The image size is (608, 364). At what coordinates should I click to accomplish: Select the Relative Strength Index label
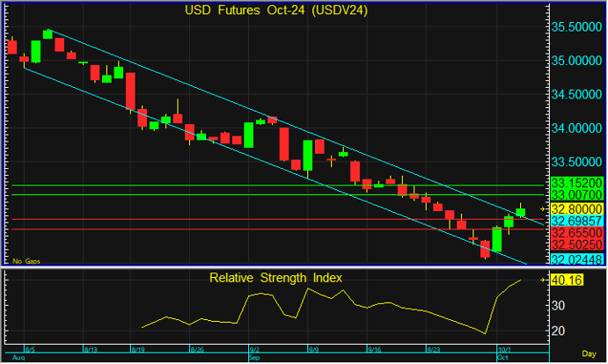coord(275,278)
